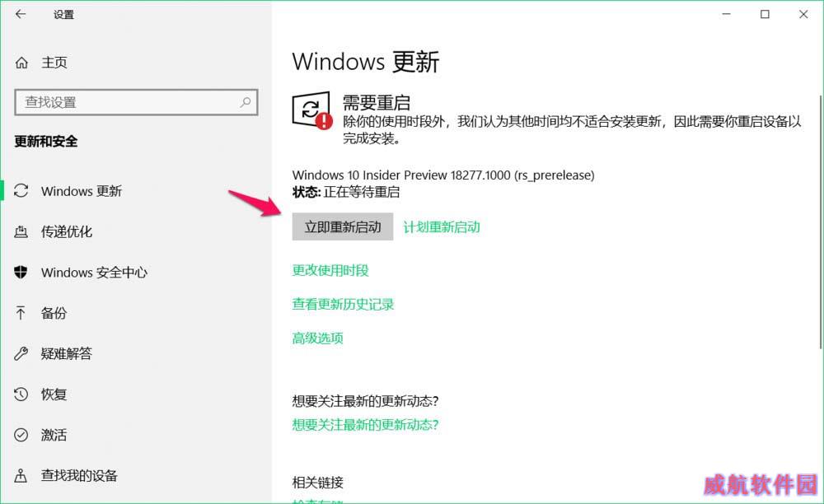Select the 查找我的设备 person icon

tap(21, 476)
